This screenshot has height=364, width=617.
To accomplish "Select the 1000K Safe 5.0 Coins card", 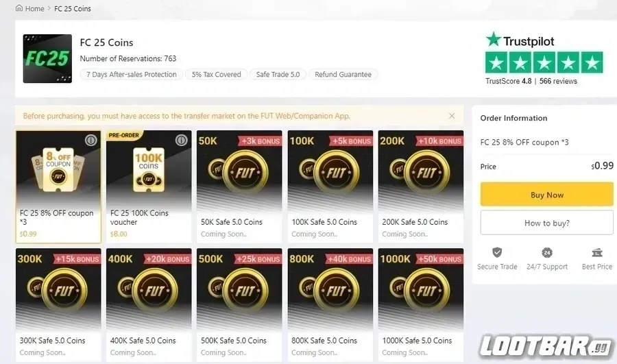I will pyautogui.click(x=421, y=304).
